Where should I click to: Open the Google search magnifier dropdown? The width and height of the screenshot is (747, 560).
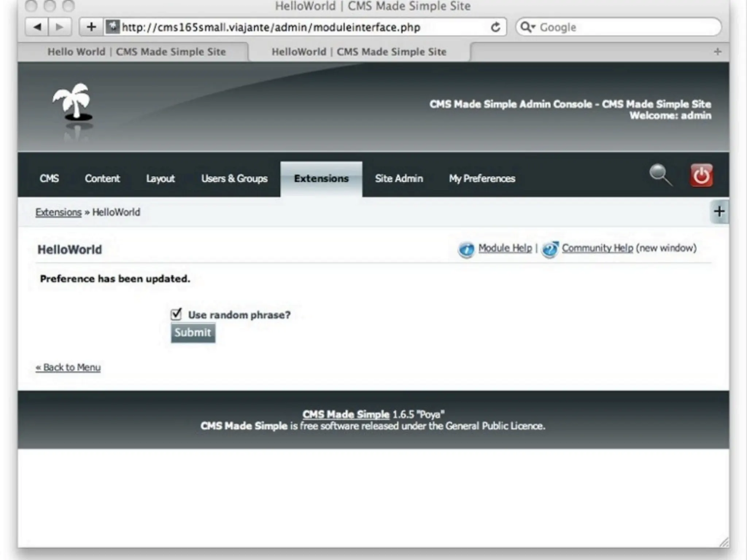(527, 27)
